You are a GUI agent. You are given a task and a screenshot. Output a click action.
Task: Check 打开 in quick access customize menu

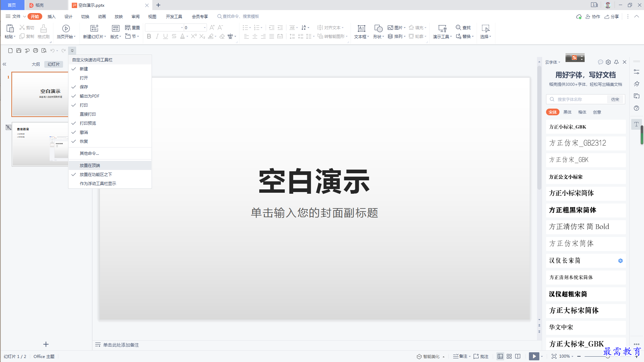(110, 78)
